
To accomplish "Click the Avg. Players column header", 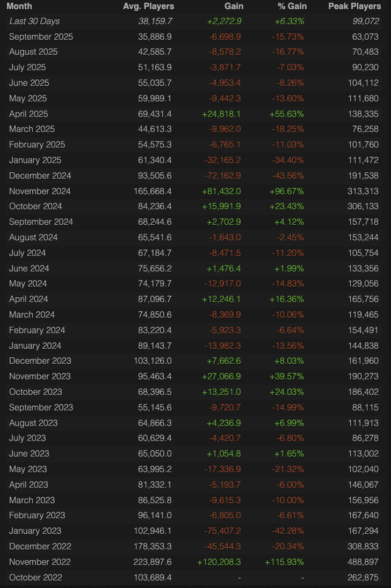I will 148,6.
